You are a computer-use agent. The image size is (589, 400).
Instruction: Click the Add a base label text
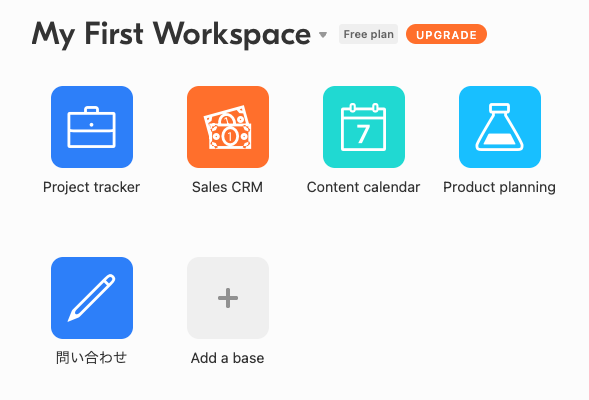pos(228,358)
